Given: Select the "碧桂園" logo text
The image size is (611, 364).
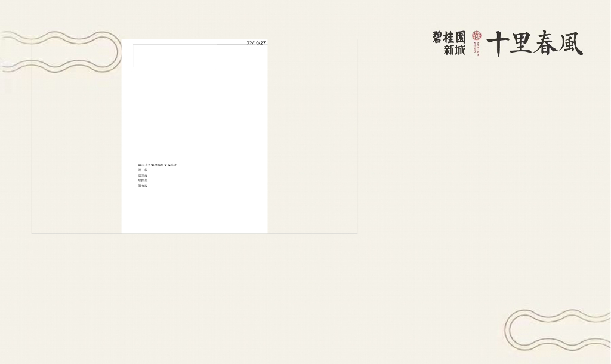Looking at the screenshot, I should [449, 38].
